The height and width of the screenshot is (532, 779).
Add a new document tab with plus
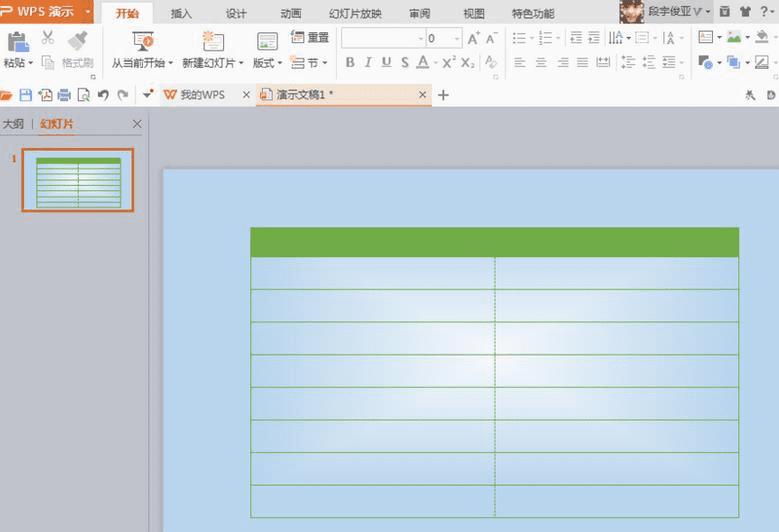(443, 94)
